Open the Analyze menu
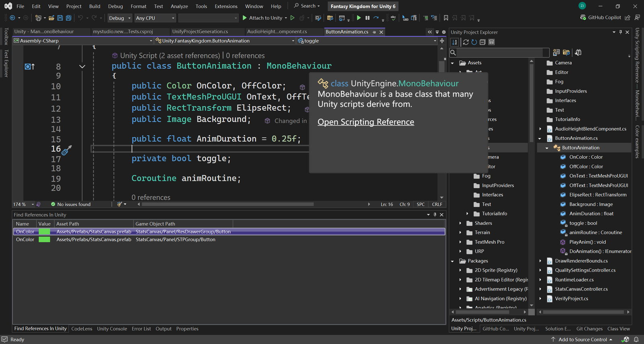Image resolution: width=644 pixels, height=344 pixels. point(179,6)
